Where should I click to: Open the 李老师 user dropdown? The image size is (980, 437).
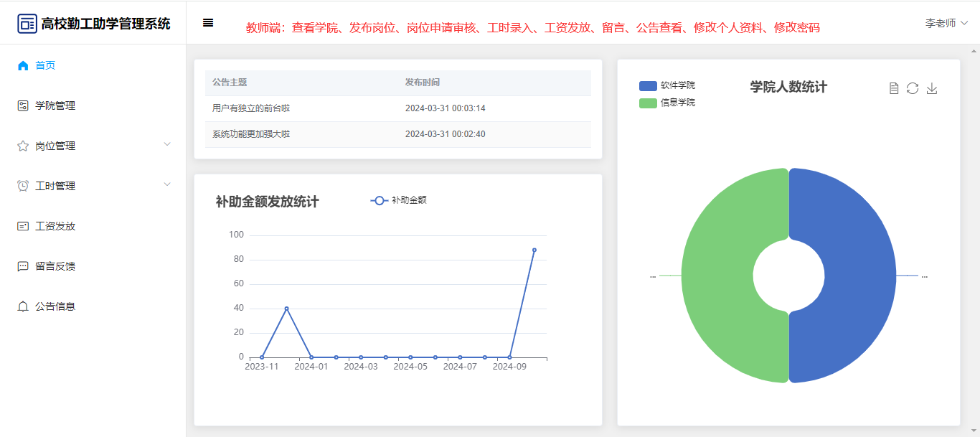point(946,23)
